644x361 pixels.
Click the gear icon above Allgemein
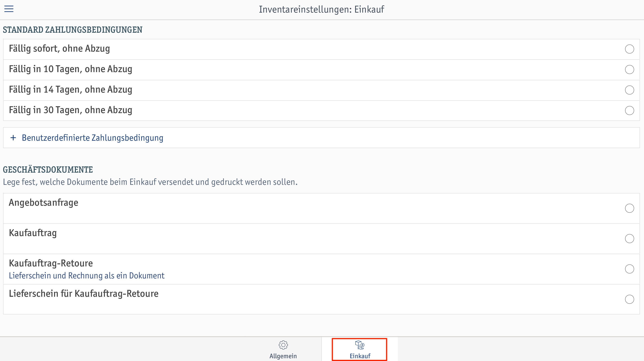pyautogui.click(x=283, y=345)
